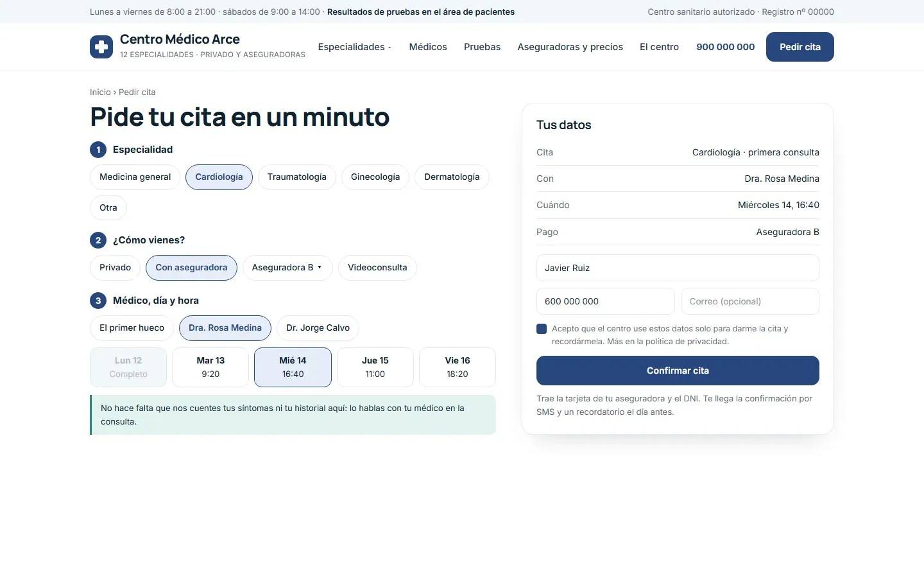
Task: Select El primer hueco option
Action: (132, 328)
